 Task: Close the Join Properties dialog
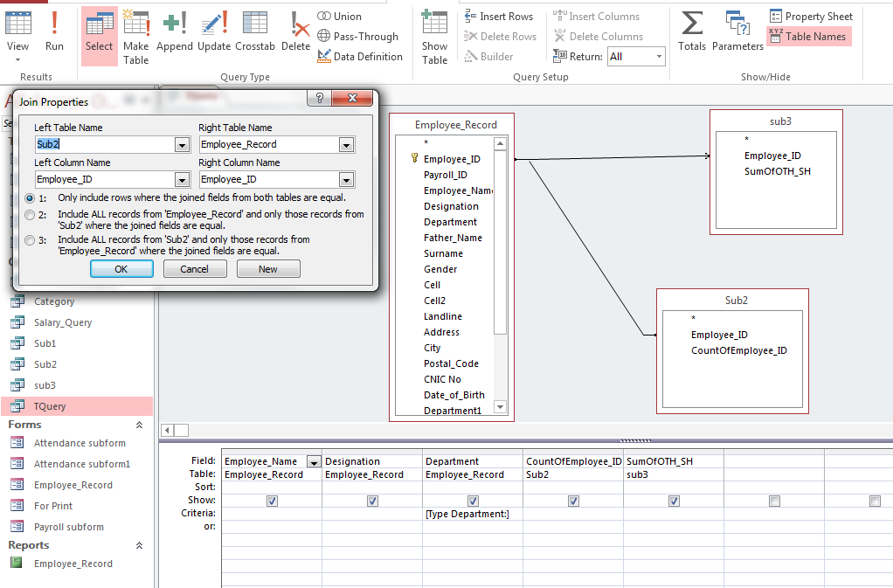[x=352, y=98]
